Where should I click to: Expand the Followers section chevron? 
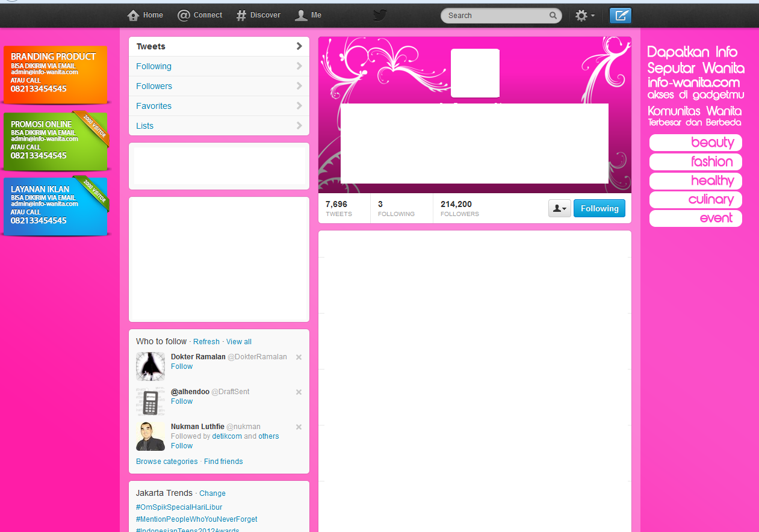click(299, 86)
